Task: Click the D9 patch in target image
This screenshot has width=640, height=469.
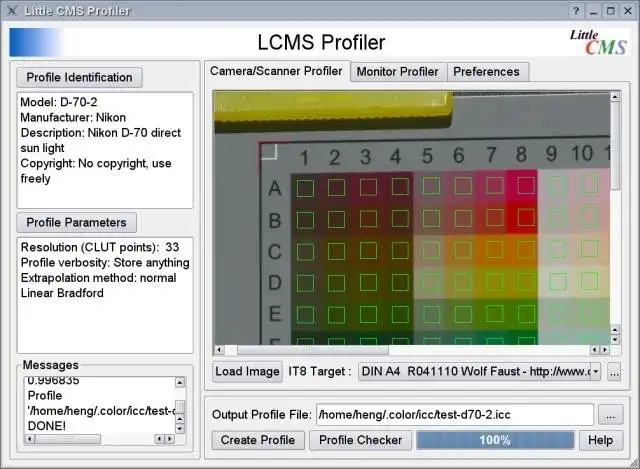Action: tap(558, 282)
